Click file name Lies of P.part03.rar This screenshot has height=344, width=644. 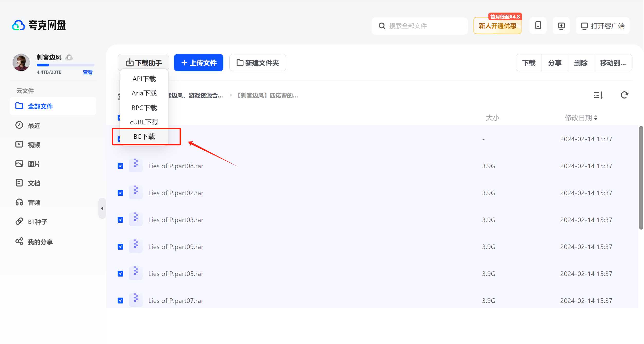pyautogui.click(x=176, y=220)
